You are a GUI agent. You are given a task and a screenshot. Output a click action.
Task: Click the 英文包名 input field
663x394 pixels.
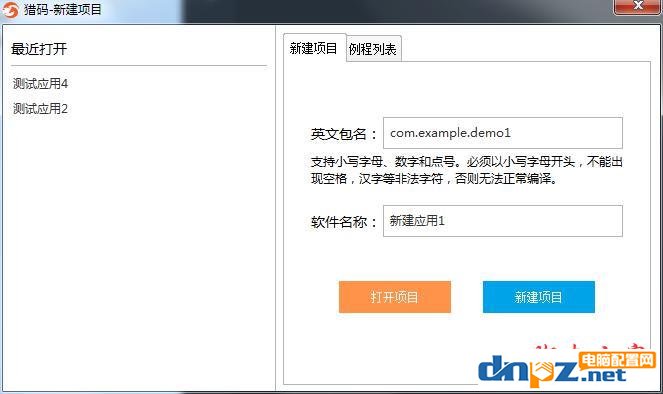503,133
